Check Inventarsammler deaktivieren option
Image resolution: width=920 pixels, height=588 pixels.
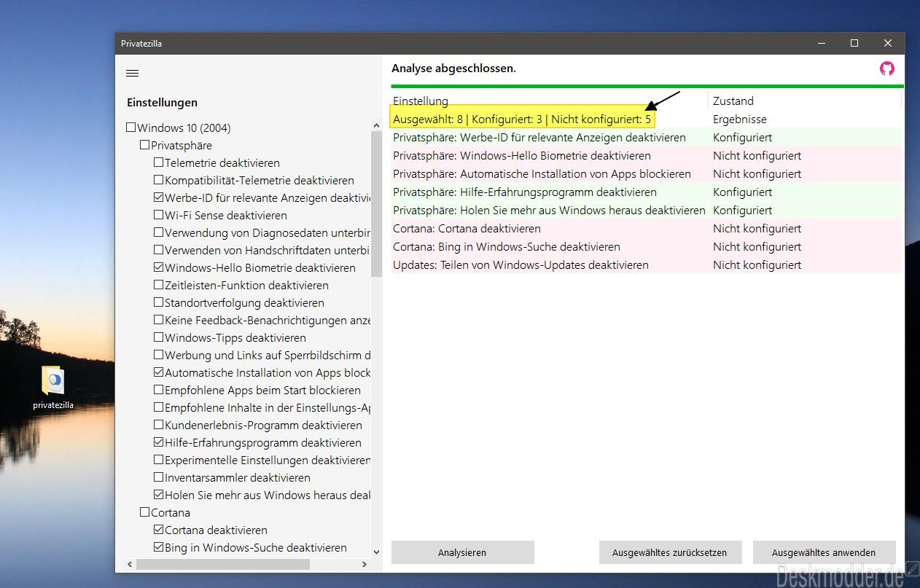point(159,477)
